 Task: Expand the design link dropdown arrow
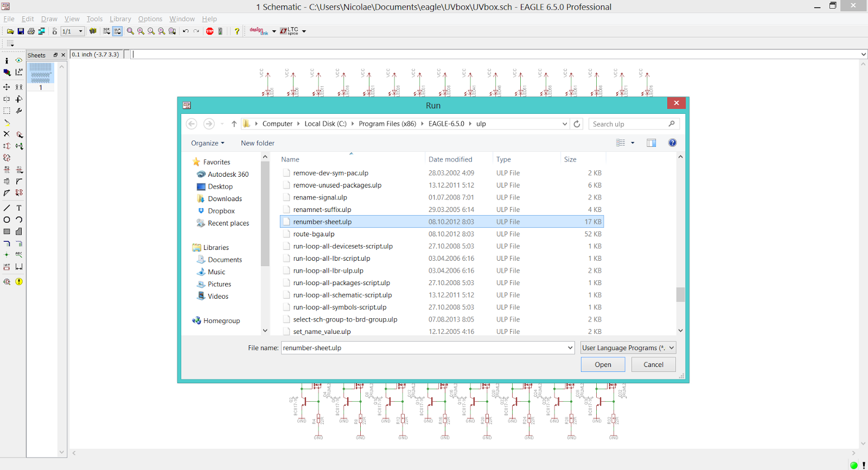pyautogui.click(x=274, y=31)
